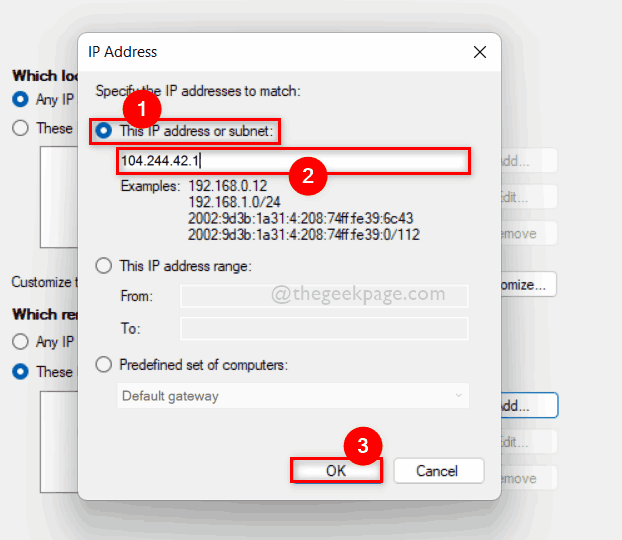Select 'This IP address range' radio option
This screenshot has height=540, width=622.
coord(104,266)
